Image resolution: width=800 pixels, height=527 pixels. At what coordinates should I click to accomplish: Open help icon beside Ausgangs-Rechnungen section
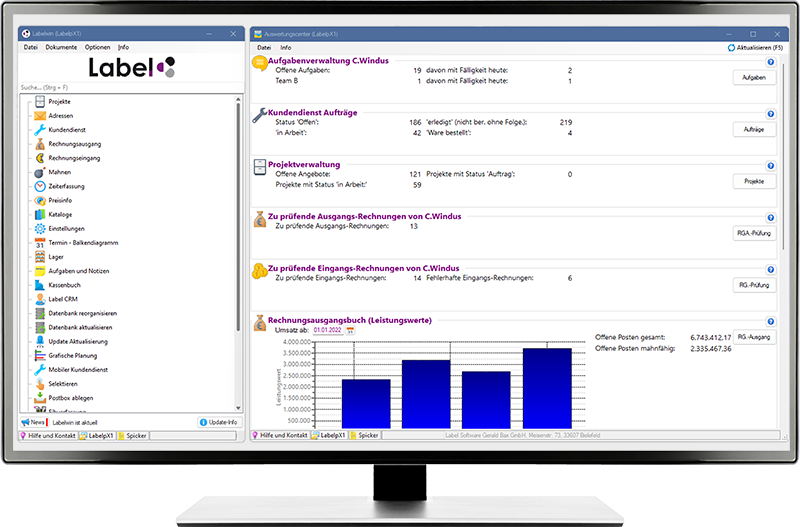point(770,218)
